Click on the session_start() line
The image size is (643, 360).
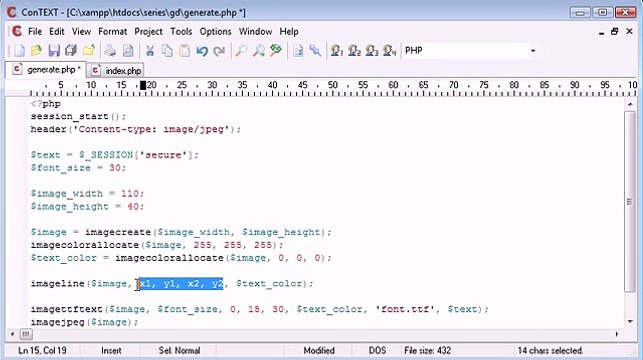[x=78, y=116]
